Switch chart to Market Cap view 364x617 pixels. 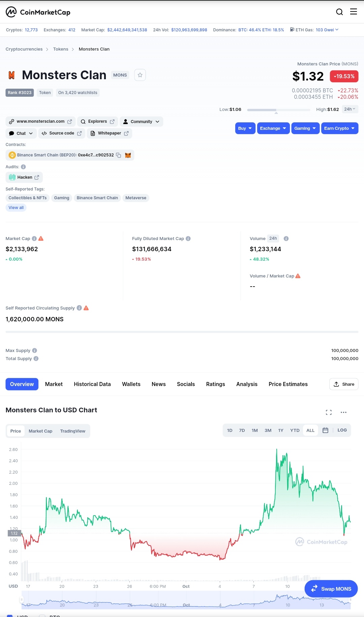point(40,431)
